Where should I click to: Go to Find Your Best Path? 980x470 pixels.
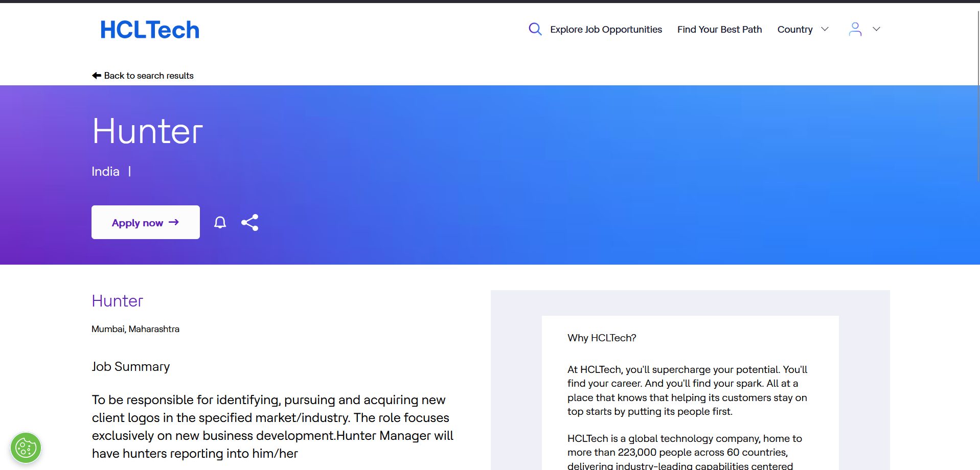tap(719, 30)
